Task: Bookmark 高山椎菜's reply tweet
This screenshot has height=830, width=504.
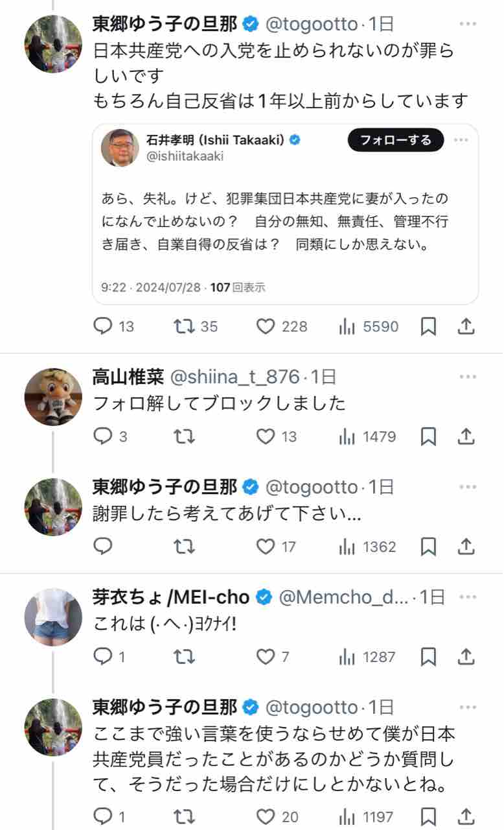Action: (428, 437)
